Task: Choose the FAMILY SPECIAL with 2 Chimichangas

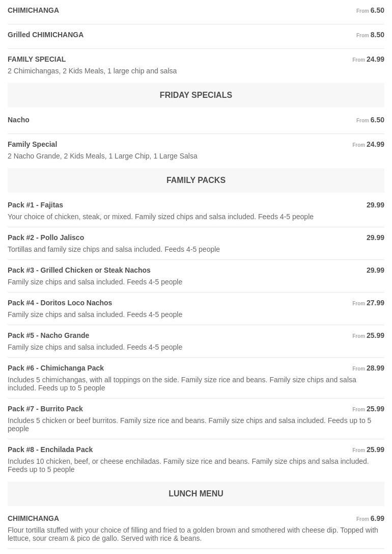Action: click(x=37, y=59)
